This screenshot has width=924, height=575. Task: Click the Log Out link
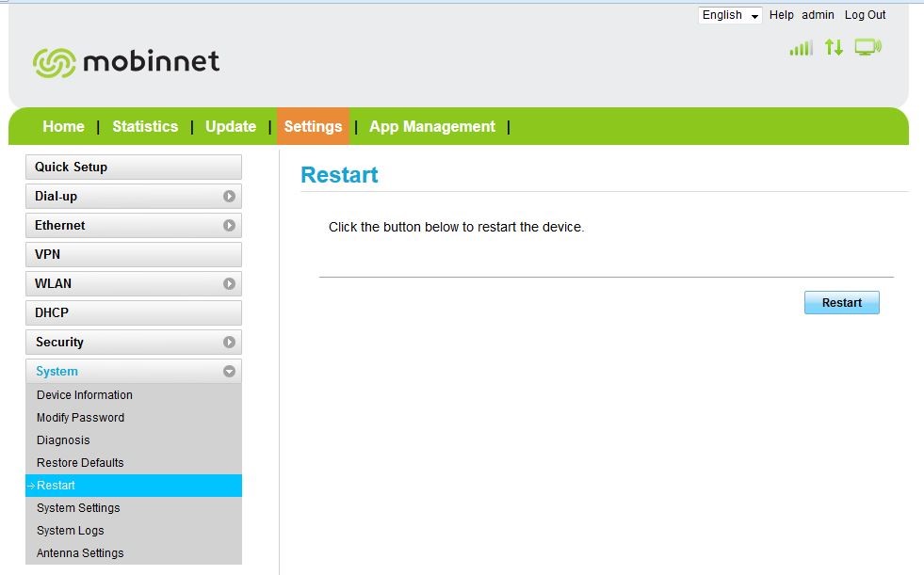pyautogui.click(x=865, y=15)
